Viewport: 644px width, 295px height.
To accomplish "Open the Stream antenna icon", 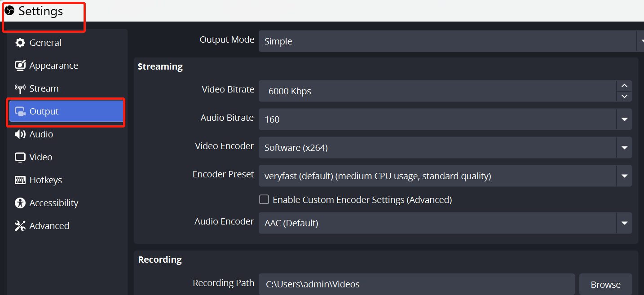I will 20,88.
